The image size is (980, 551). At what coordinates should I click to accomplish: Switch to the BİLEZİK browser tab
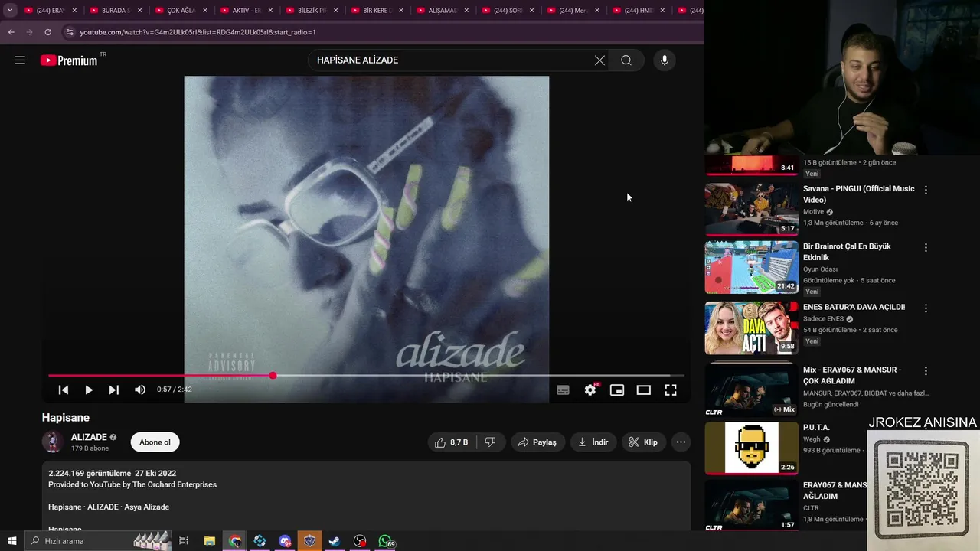point(312,11)
